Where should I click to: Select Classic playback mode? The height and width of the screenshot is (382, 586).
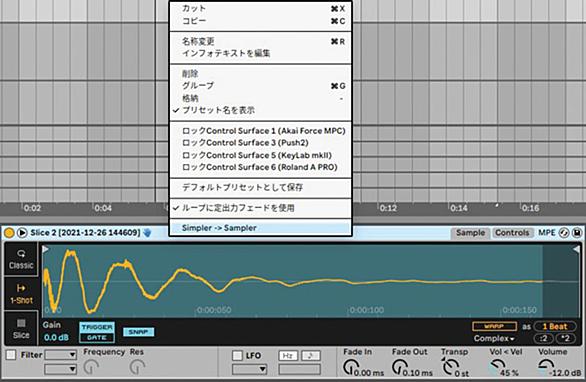coord(21,259)
